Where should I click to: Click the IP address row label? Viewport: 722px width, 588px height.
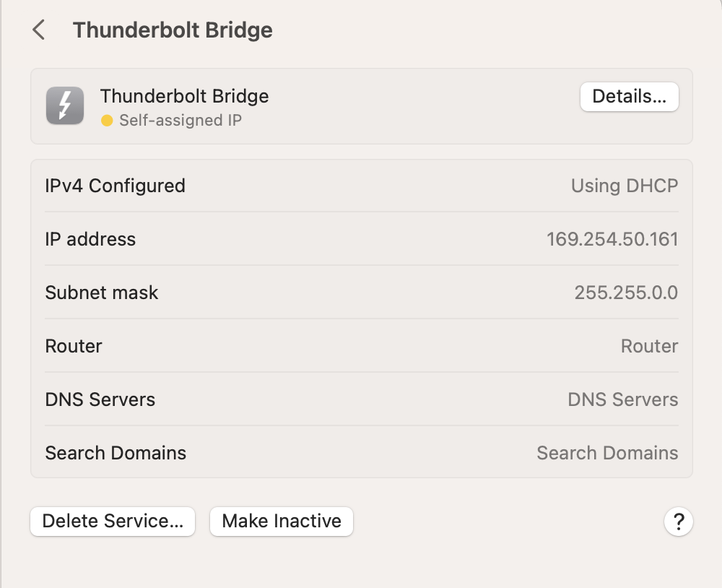[x=90, y=239]
